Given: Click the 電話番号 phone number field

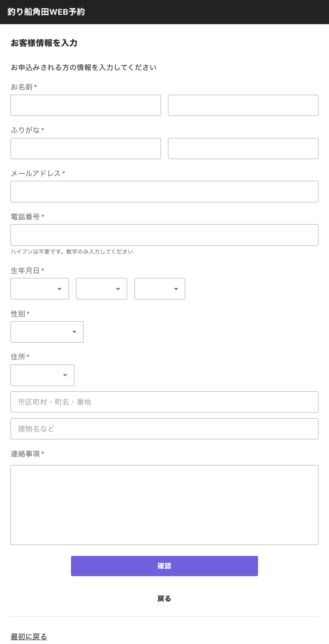Looking at the screenshot, I should (164, 235).
